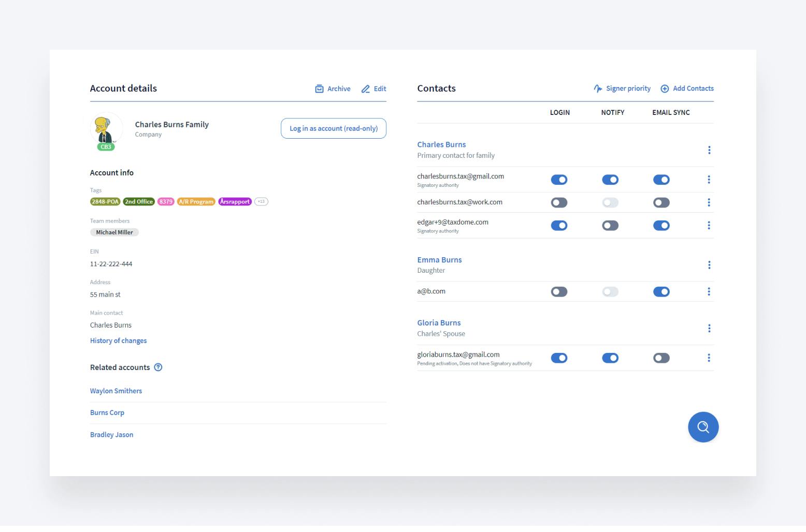Screen dimensions: 806x532
Task: Open three-dot menu for Charles Burns contact
Action: click(x=709, y=150)
